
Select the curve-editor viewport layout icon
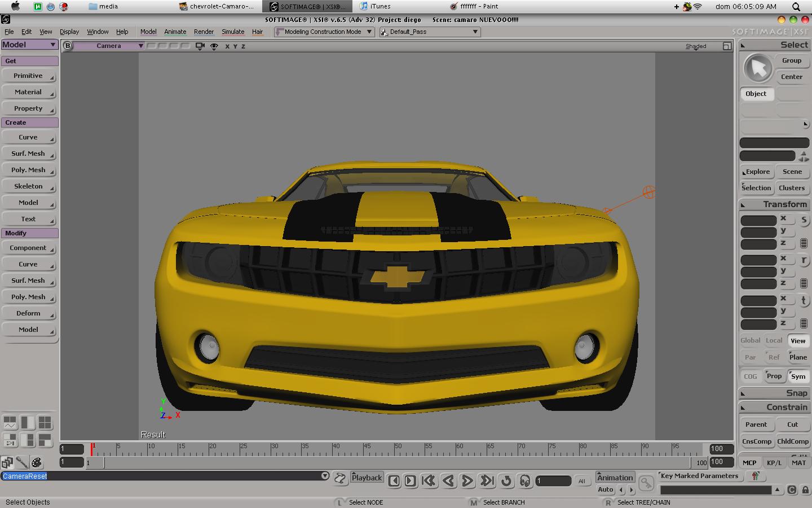(x=10, y=422)
